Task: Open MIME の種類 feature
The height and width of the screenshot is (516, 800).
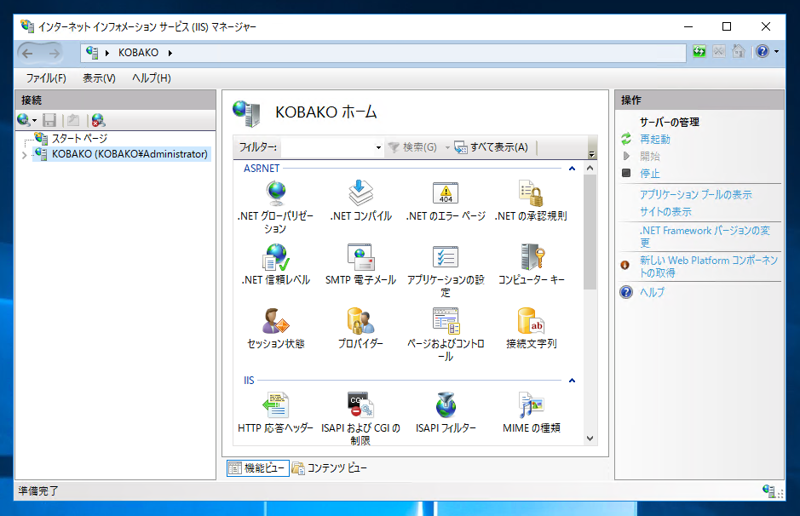Action: 531,412
